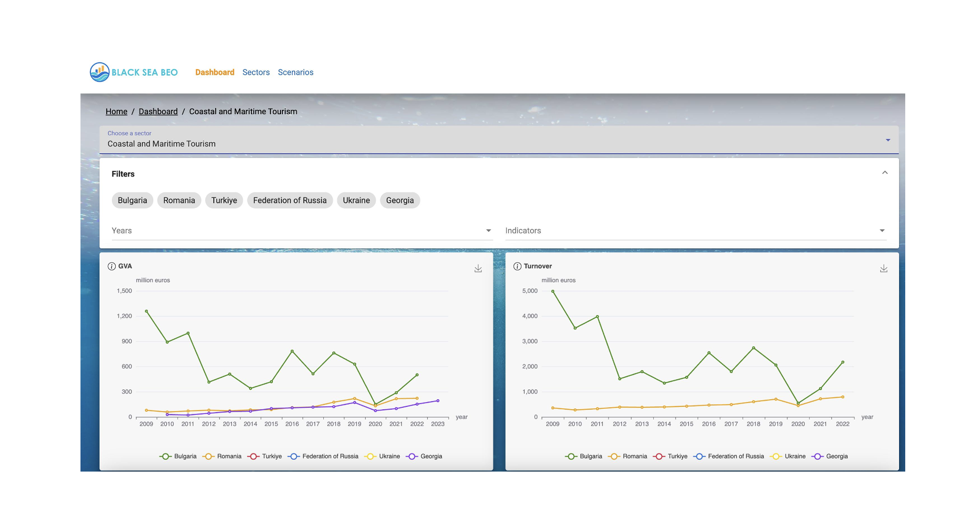Screen dimensions: 980x532
Task: Toggle Bulgaria series in GVA legend
Action: (x=178, y=456)
